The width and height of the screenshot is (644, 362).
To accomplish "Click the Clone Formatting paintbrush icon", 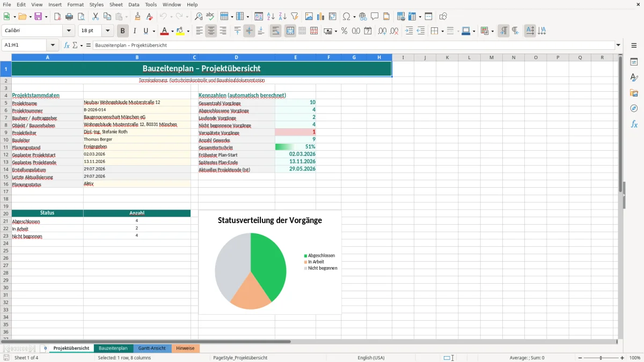I will point(137,17).
